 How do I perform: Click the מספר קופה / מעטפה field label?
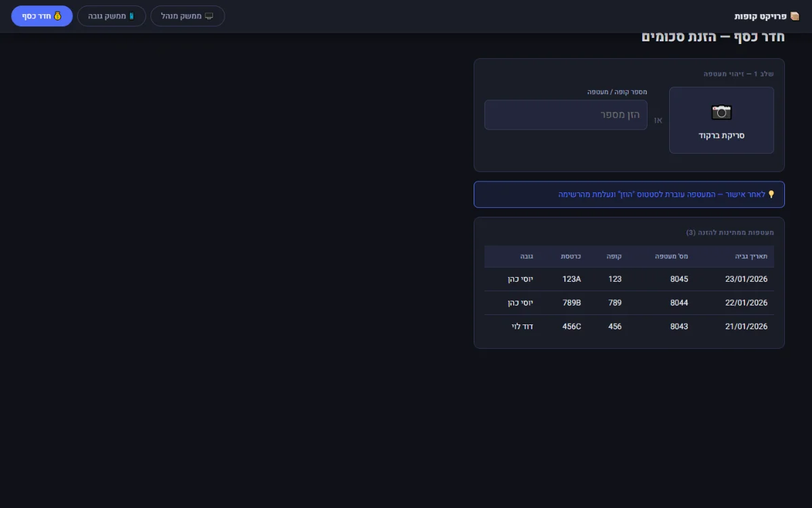coord(617,91)
